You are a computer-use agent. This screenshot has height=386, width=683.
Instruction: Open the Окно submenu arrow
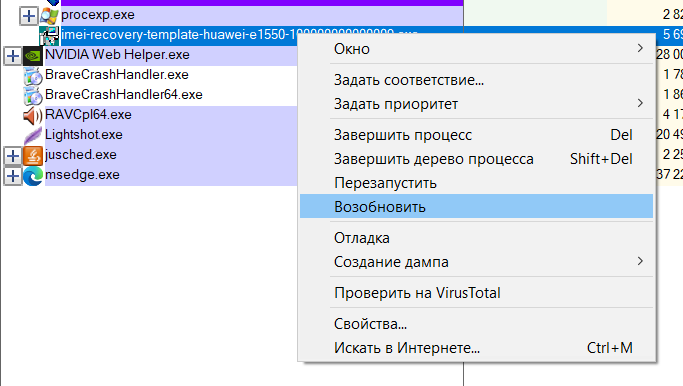tap(640, 48)
